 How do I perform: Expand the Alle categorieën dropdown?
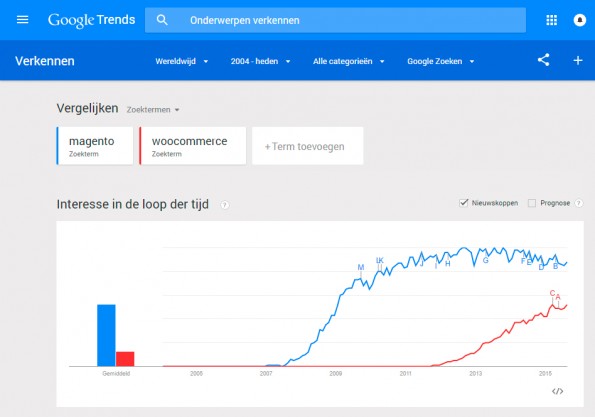[348, 61]
